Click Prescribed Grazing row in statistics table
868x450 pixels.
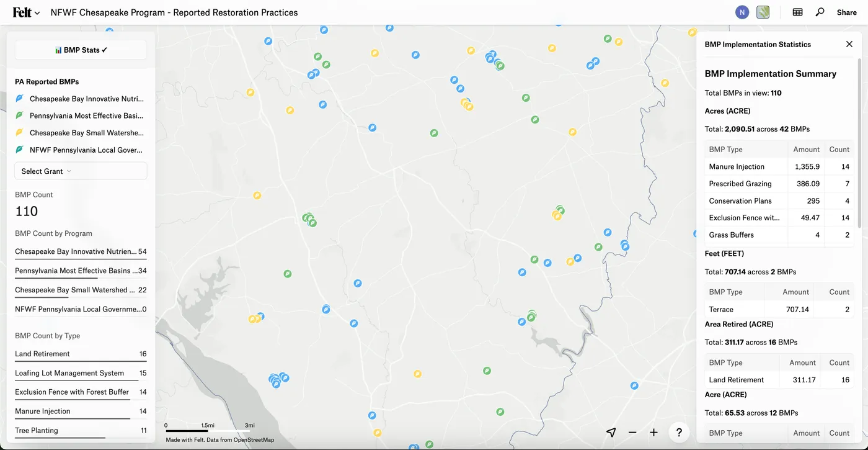[779, 184]
